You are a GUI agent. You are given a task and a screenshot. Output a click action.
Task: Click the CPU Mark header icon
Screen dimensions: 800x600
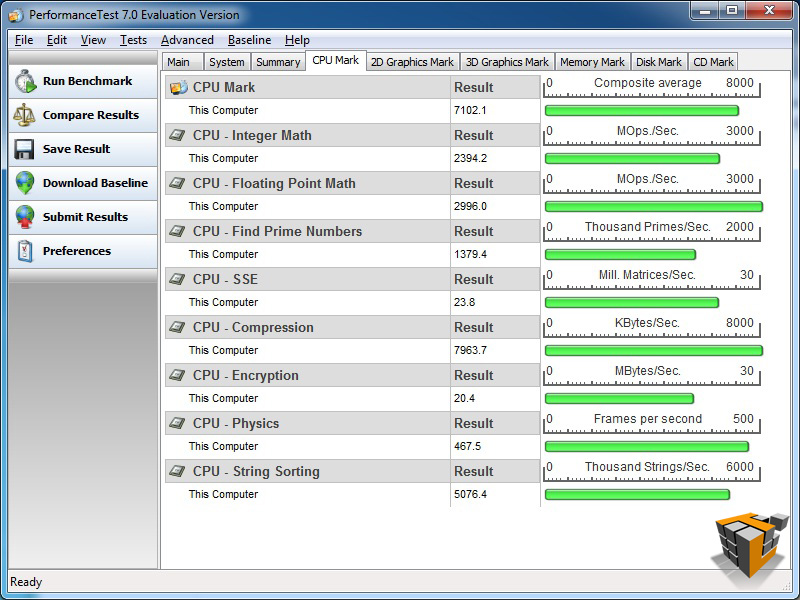pos(179,87)
